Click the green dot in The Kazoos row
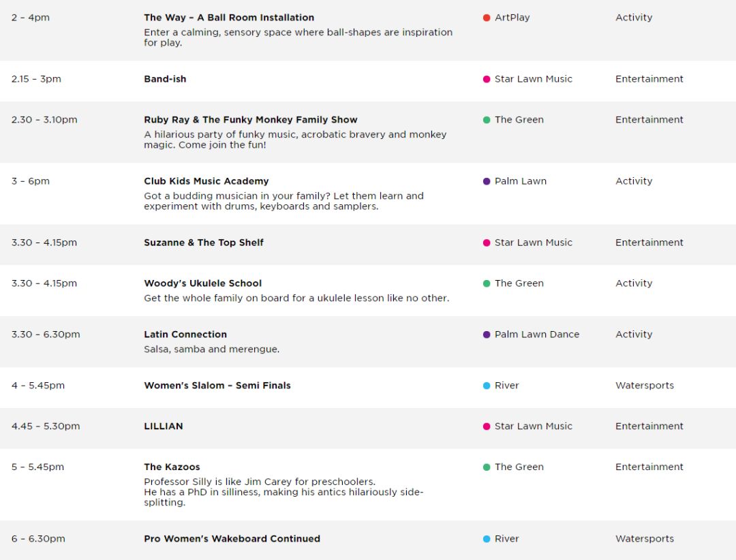The height and width of the screenshot is (560, 736). pos(487,467)
